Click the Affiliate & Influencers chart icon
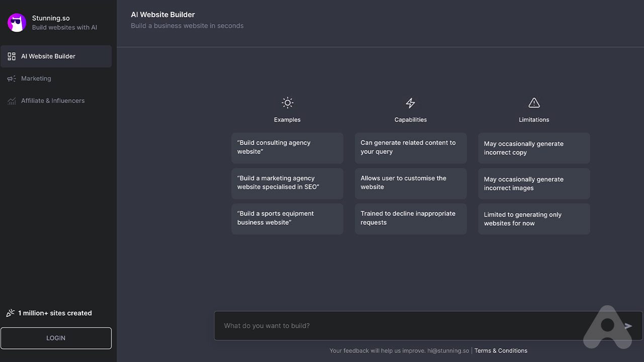The width and height of the screenshot is (644, 362). (12, 101)
